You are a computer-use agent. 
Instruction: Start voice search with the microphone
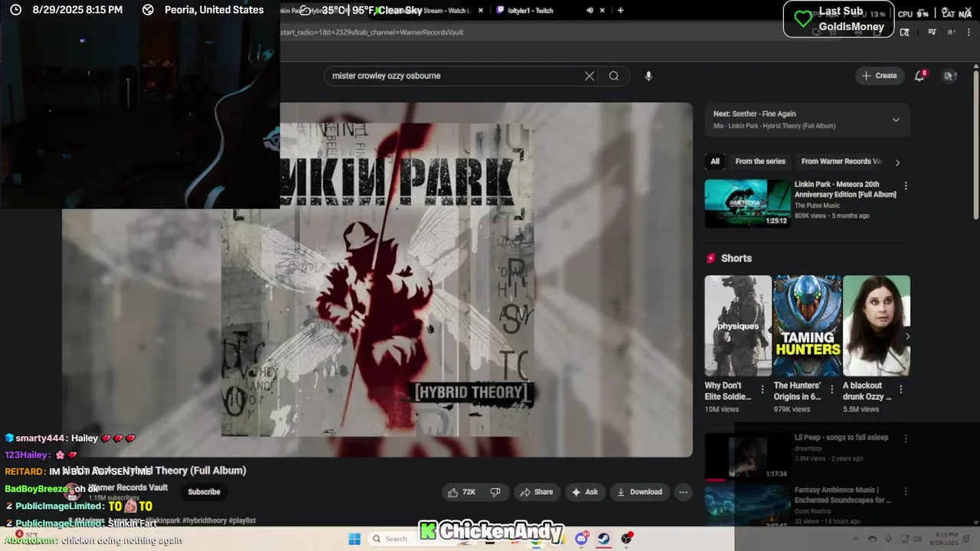click(648, 76)
